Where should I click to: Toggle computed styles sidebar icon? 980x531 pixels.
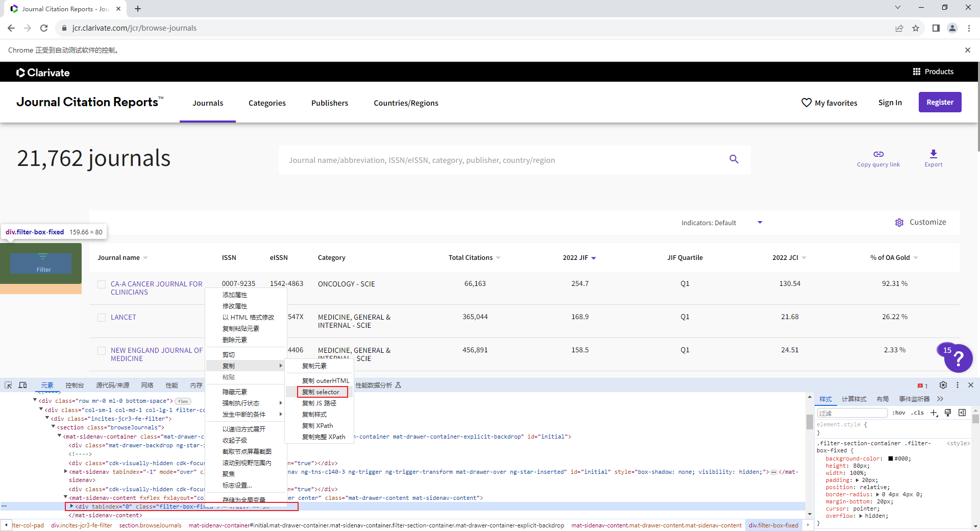tap(962, 413)
